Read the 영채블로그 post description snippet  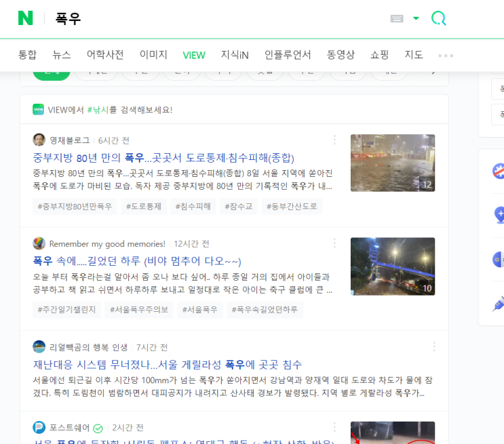(182, 180)
